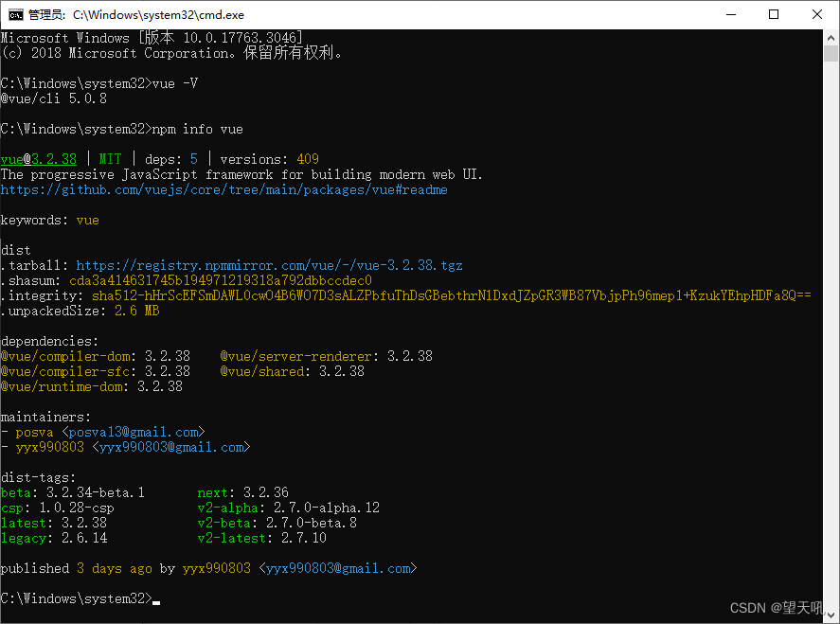Image resolution: width=840 pixels, height=624 pixels.
Task: Click the MIT license label
Action: [111, 159]
